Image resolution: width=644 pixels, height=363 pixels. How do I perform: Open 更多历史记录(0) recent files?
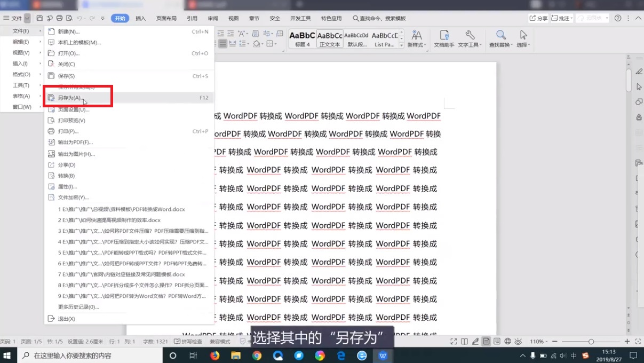(129, 307)
